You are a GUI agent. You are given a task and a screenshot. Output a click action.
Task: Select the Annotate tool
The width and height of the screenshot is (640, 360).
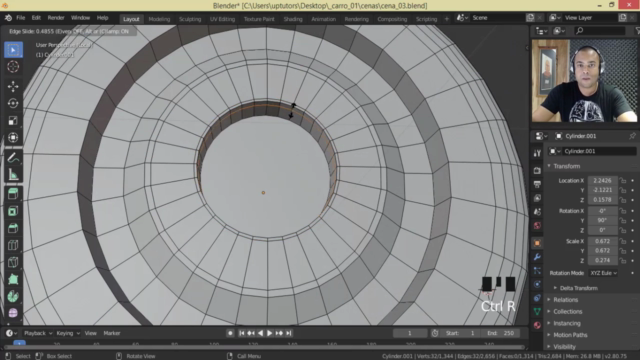tap(13, 158)
